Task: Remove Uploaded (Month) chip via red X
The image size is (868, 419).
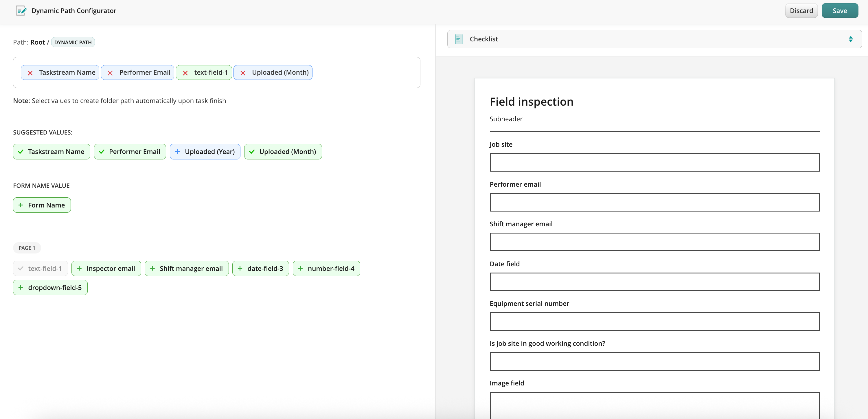Action: (243, 73)
